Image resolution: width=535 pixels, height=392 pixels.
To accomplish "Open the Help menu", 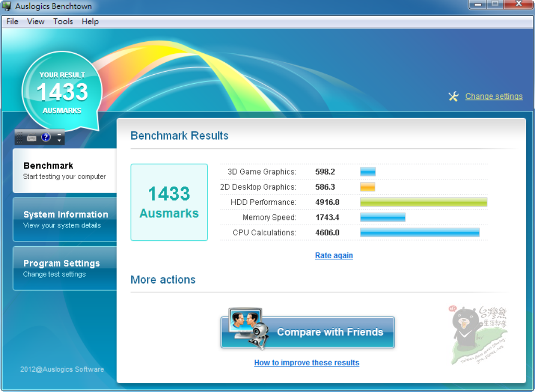I will click(x=90, y=21).
